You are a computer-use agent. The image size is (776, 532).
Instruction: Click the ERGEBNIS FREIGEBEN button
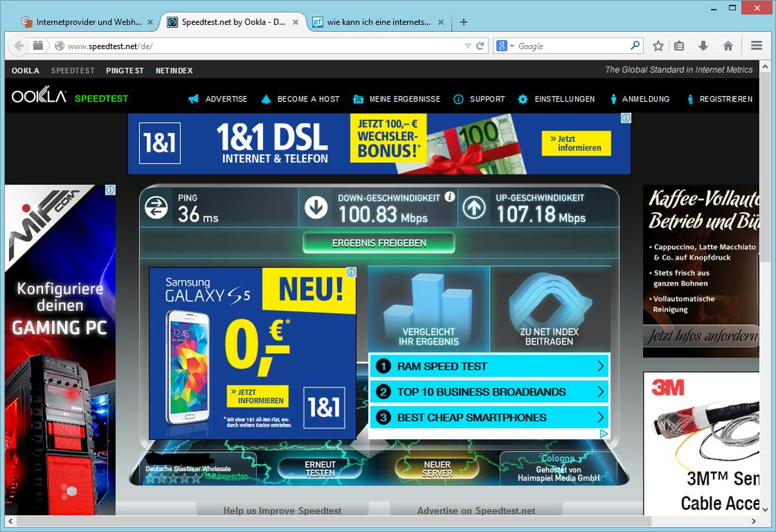379,243
